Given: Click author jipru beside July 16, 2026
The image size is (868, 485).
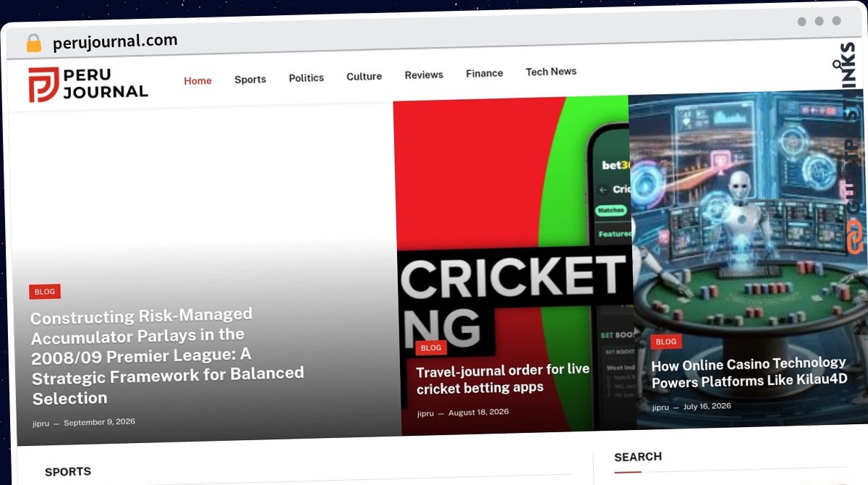Looking at the screenshot, I should [x=660, y=408].
